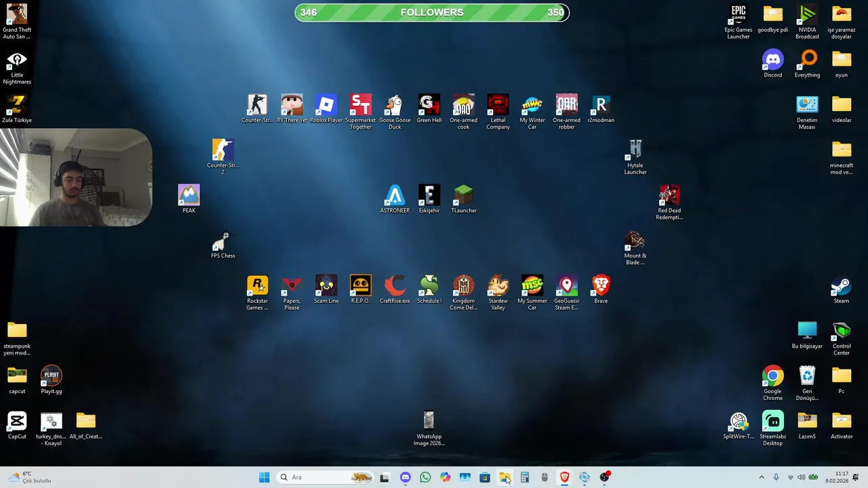Open Geri Dönüşüm recycle bin

807,383
